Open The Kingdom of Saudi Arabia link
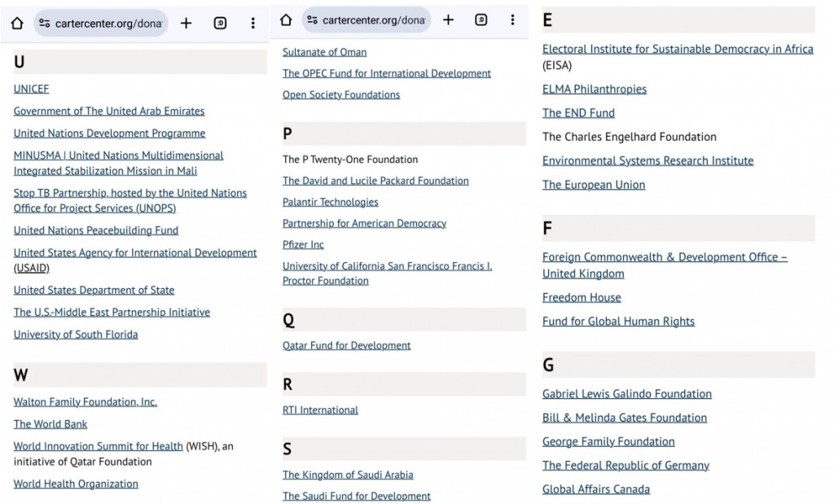Viewport: 834px width, 504px height. tap(348, 475)
